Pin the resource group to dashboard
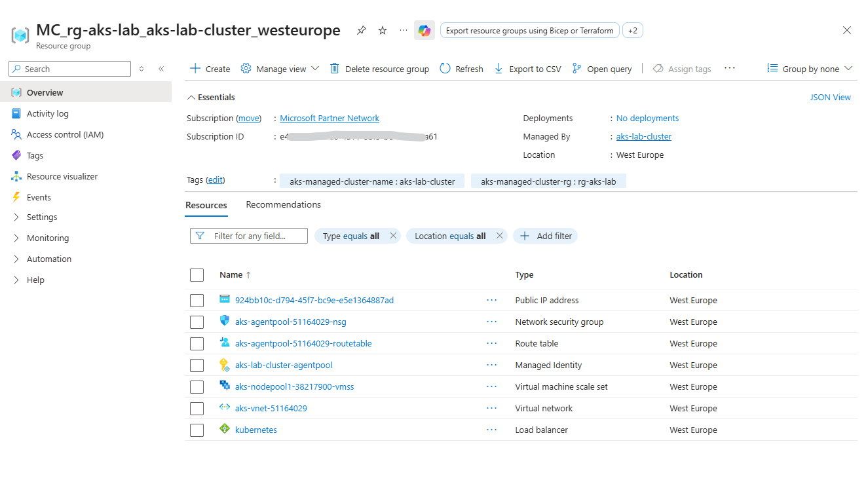The image size is (868, 503). click(x=361, y=31)
